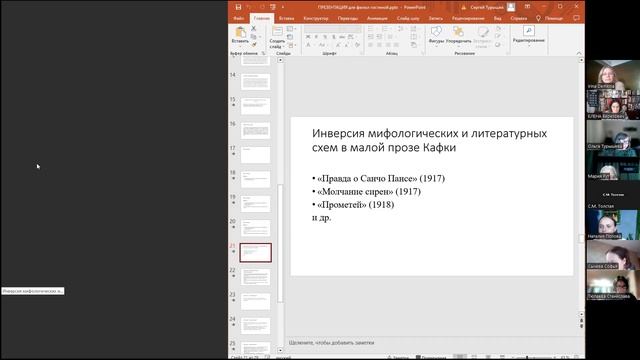Select slide 24 thumbnail
This screenshot has width=640, height=360.
[256, 326]
